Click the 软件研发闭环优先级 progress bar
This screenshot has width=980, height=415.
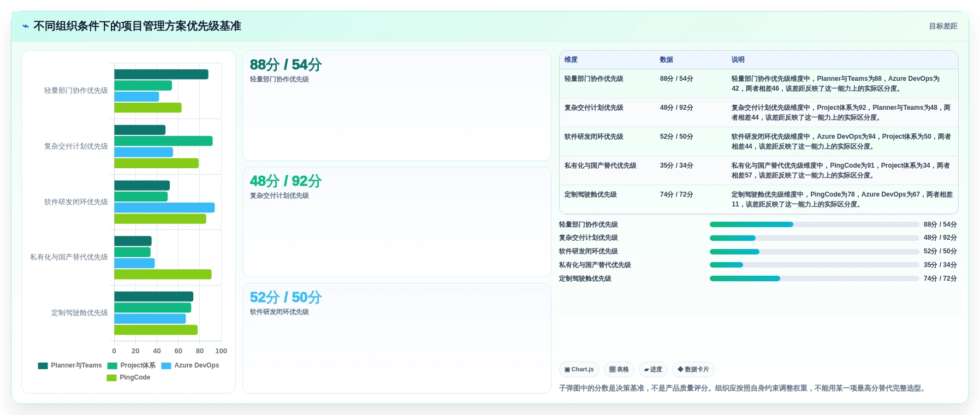(x=814, y=252)
